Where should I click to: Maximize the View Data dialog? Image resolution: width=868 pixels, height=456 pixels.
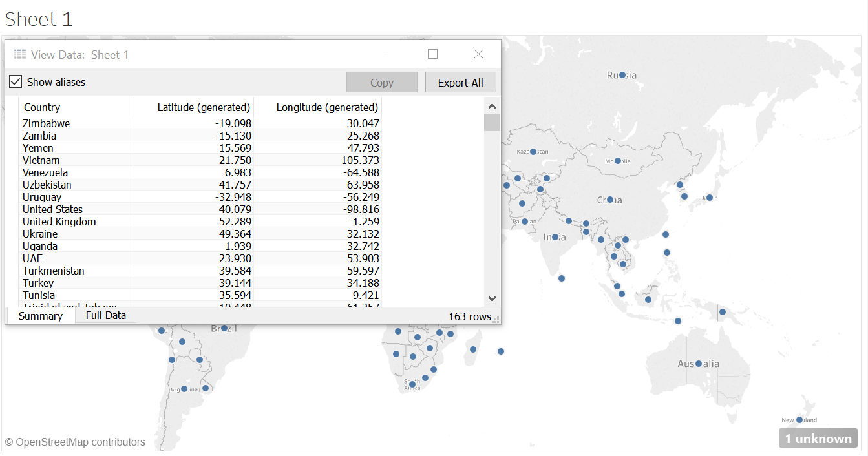pos(433,54)
